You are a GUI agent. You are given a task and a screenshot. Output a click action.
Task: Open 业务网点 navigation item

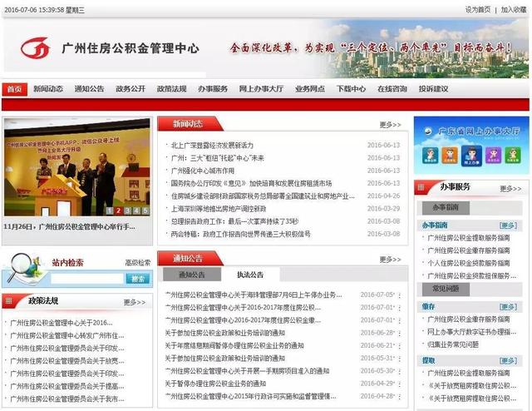310,89
